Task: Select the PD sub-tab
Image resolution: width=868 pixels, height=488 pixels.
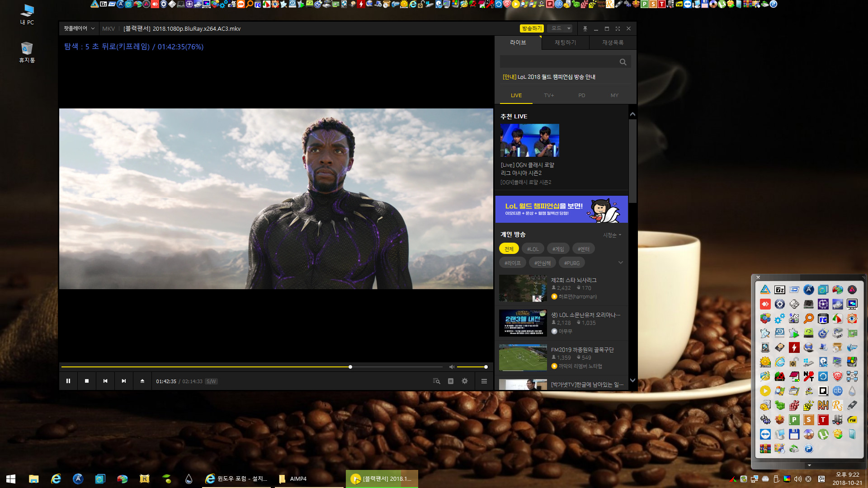Action: (582, 95)
